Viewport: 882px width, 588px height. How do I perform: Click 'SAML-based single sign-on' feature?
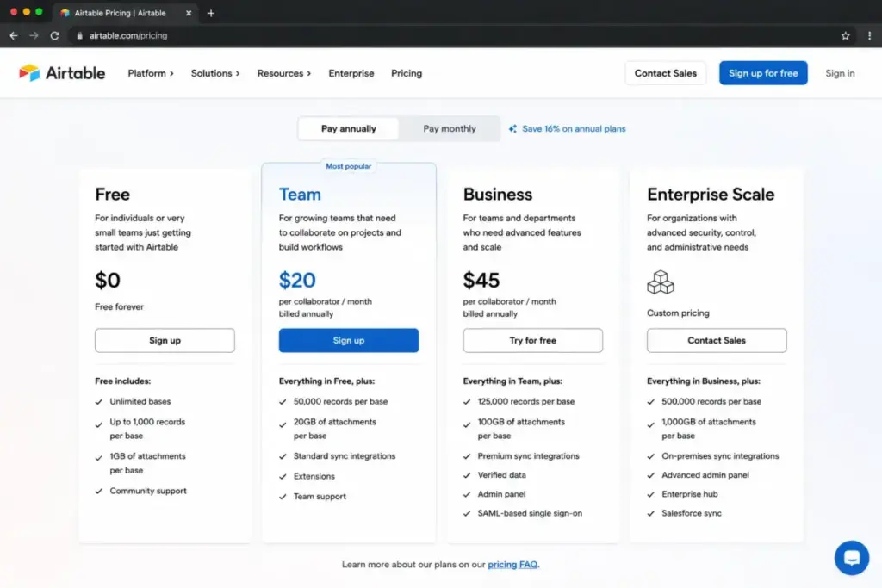click(x=530, y=513)
